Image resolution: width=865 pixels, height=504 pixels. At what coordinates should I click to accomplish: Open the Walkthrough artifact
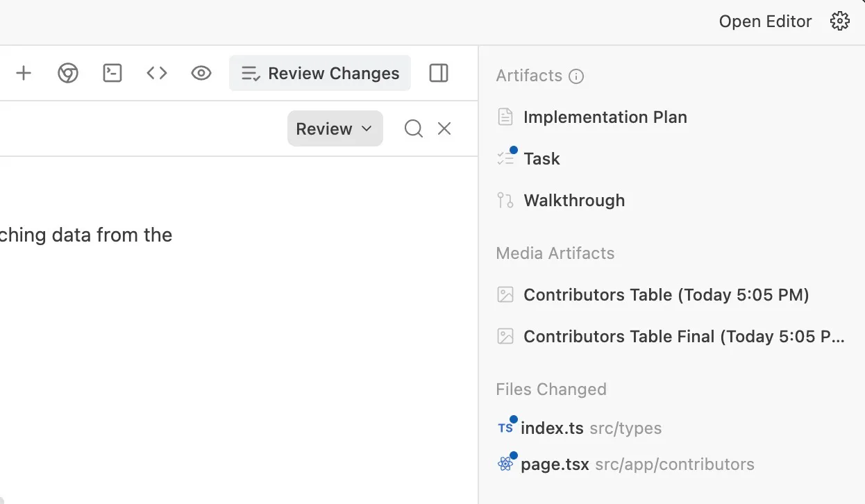point(573,200)
